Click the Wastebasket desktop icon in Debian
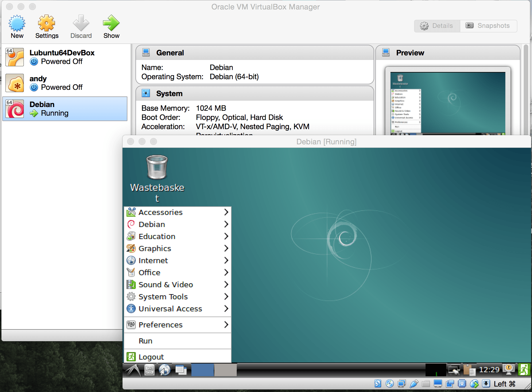This screenshot has width=532, height=392. 157,178
